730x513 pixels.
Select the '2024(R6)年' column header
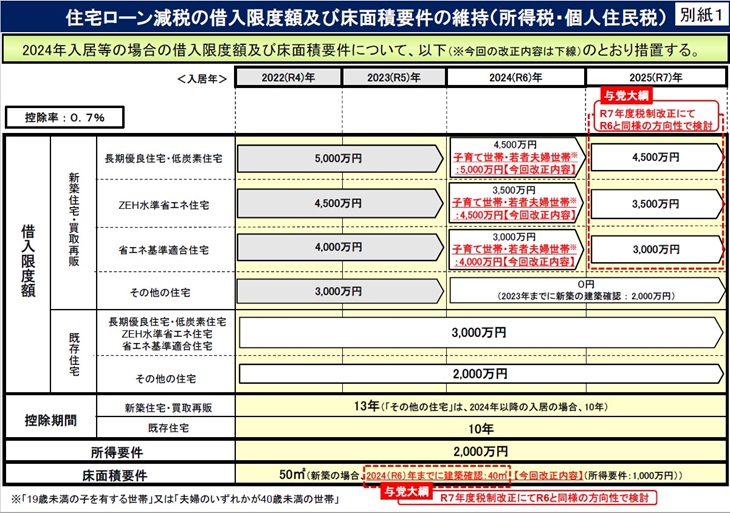(515, 77)
